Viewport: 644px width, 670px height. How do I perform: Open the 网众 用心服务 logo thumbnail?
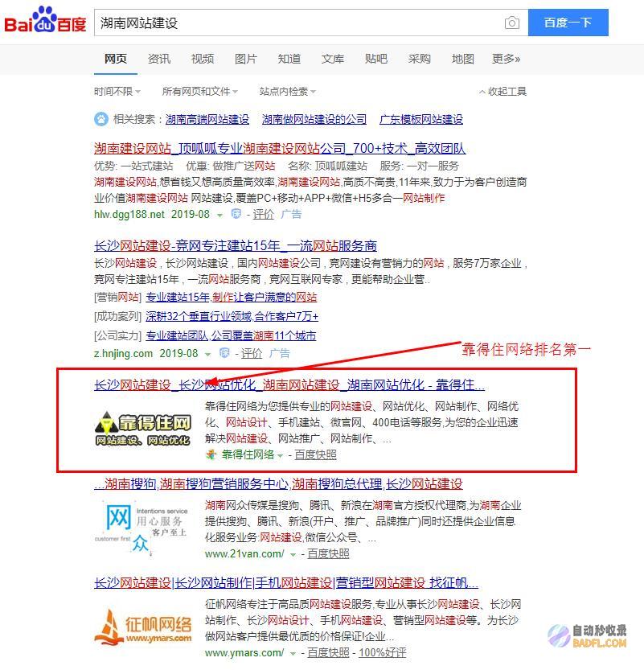click(142, 529)
